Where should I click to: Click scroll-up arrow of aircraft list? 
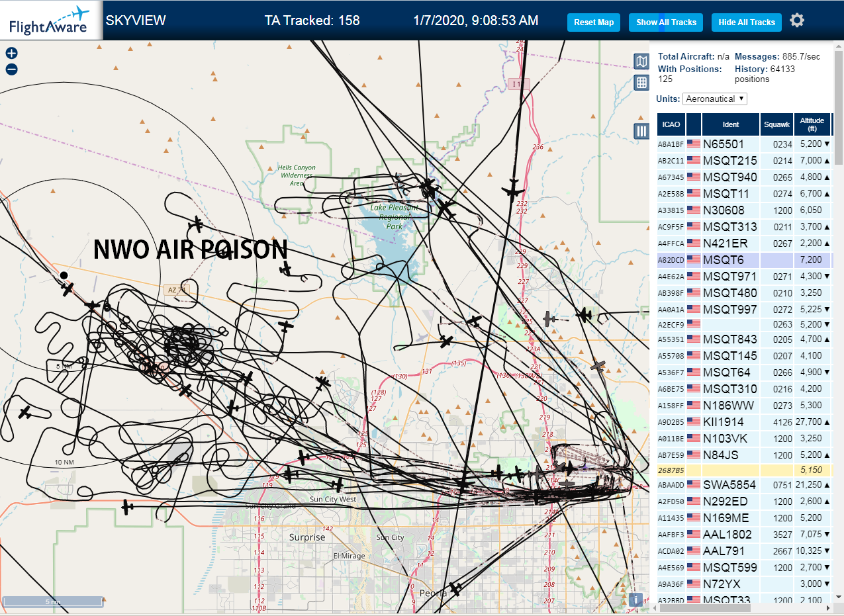[x=839, y=46]
